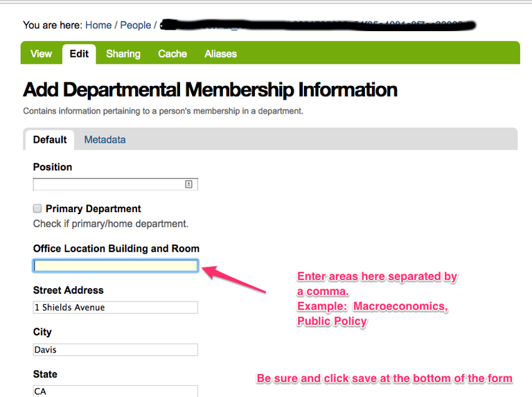532x397 pixels.
Task: Select the Default form tab
Action: pos(50,140)
